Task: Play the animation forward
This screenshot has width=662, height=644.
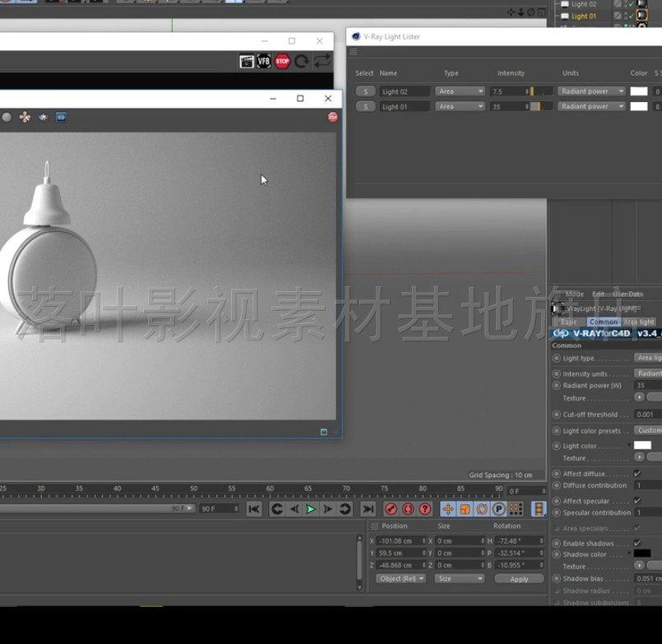Action: 310,509
